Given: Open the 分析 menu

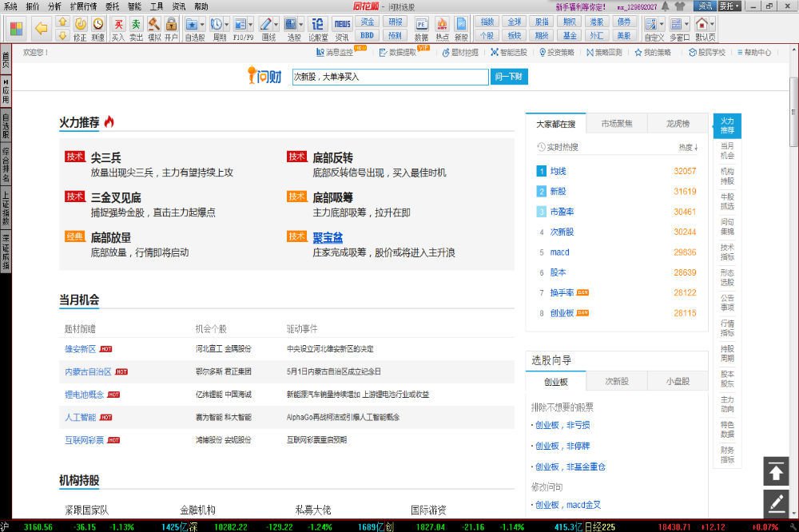Looking at the screenshot, I should (x=54, y=6).
